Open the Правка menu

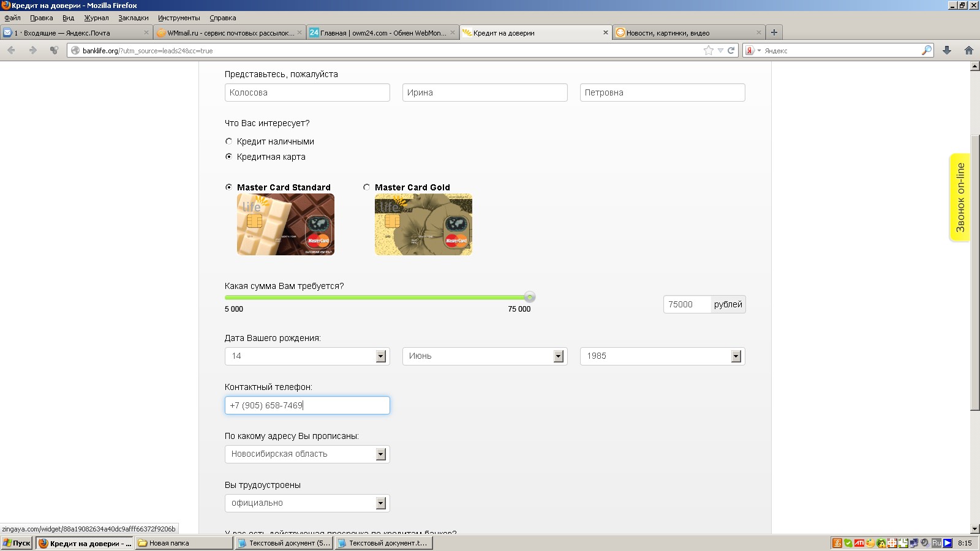tap(41, 18)
